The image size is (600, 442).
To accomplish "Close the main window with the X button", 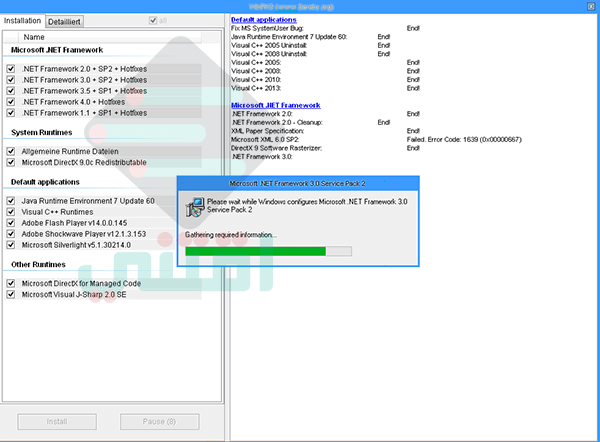I will (x=591, y=6).
